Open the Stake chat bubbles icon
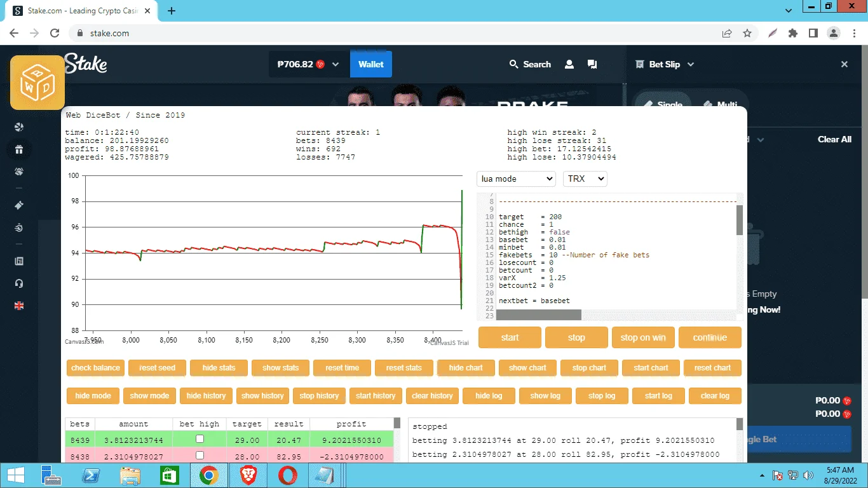The width and height of the screenshot is (868, 488). point(592,64)
